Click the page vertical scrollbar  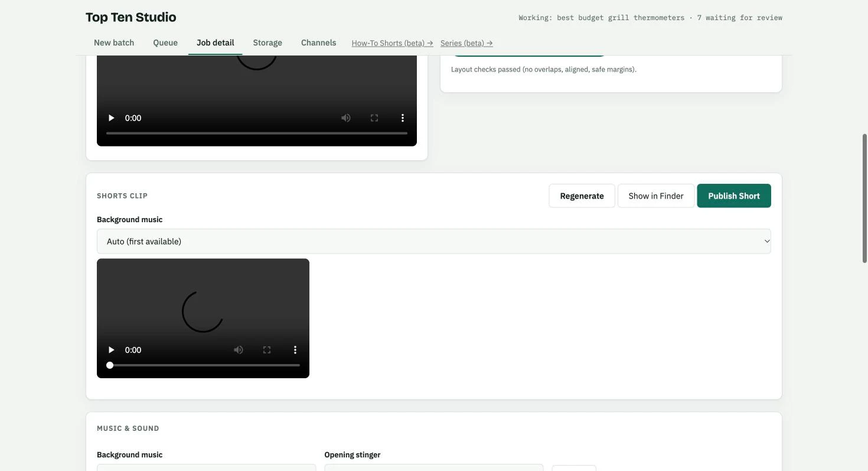pyautogui.click(x=865, y=198)
